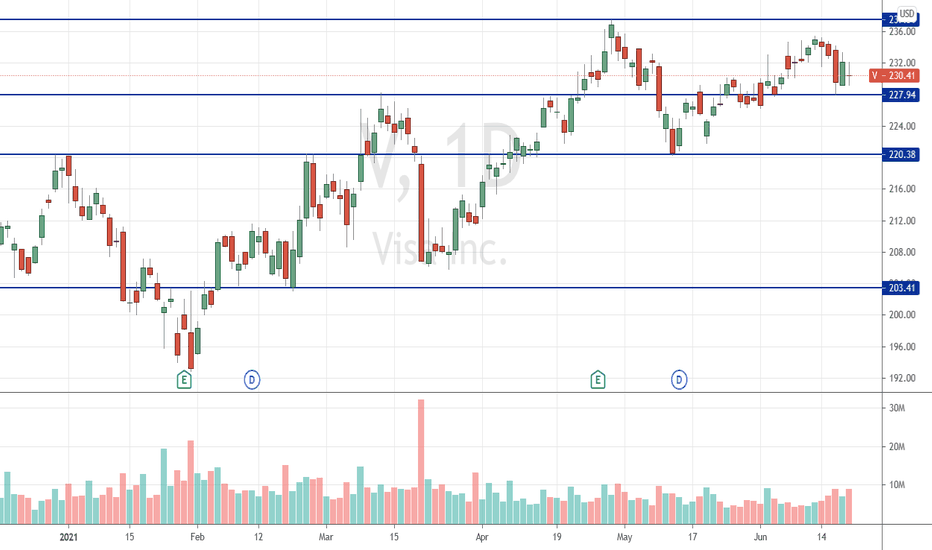This screenshot has width=932, height=550.
Task: Click the 192.00 price axis label
Action: pyautogui.click(x=902, y=378)
